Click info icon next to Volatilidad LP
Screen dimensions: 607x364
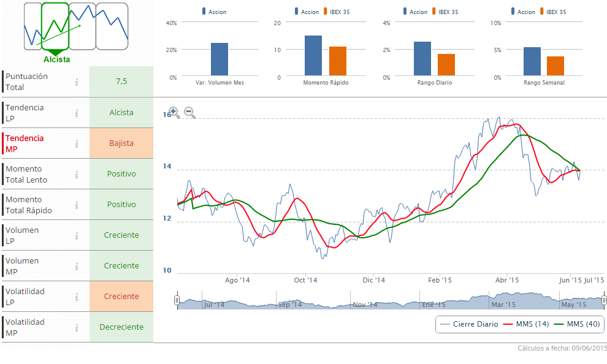pos(77,297)
